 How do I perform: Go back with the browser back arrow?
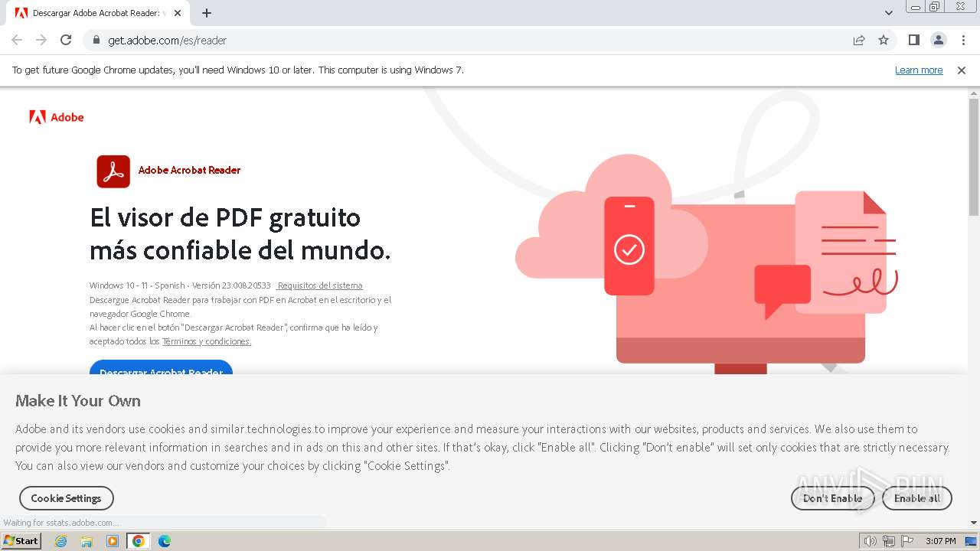pyautogui.click(x=17, y=40)
